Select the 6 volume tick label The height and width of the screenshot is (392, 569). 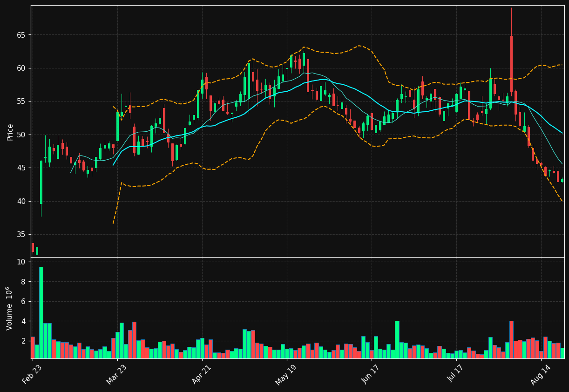point(23,302)
